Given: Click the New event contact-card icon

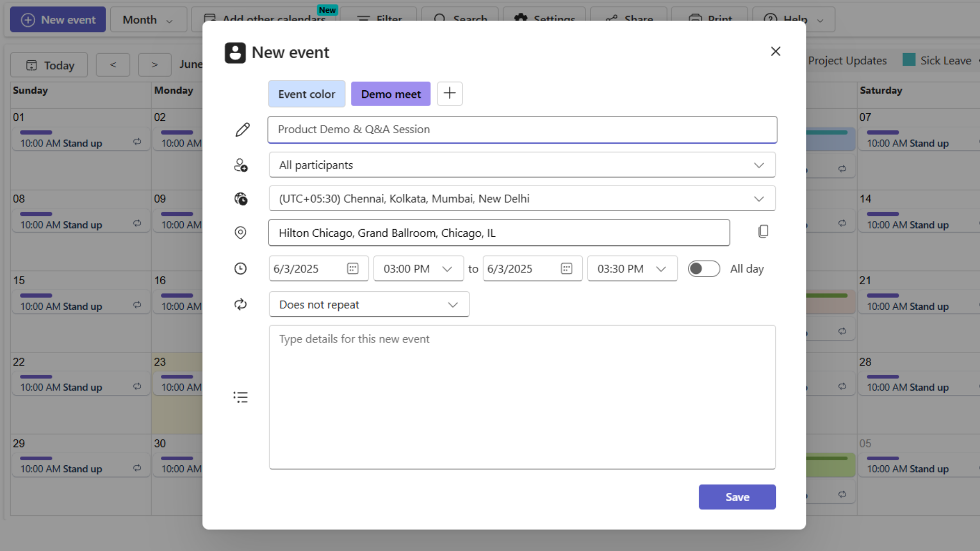Looking at the screenshot, I should (x=235, y=53).
